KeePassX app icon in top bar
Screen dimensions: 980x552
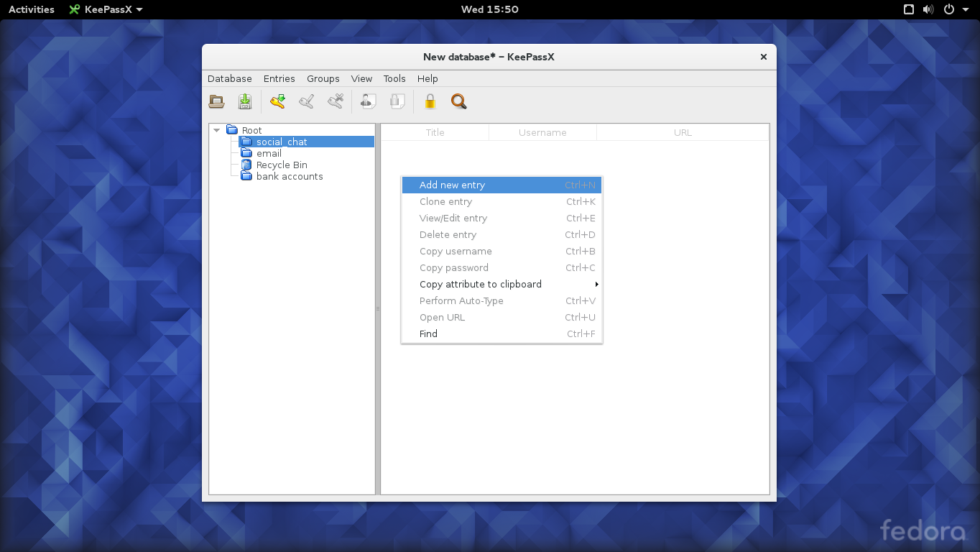(x=74, y=9)
